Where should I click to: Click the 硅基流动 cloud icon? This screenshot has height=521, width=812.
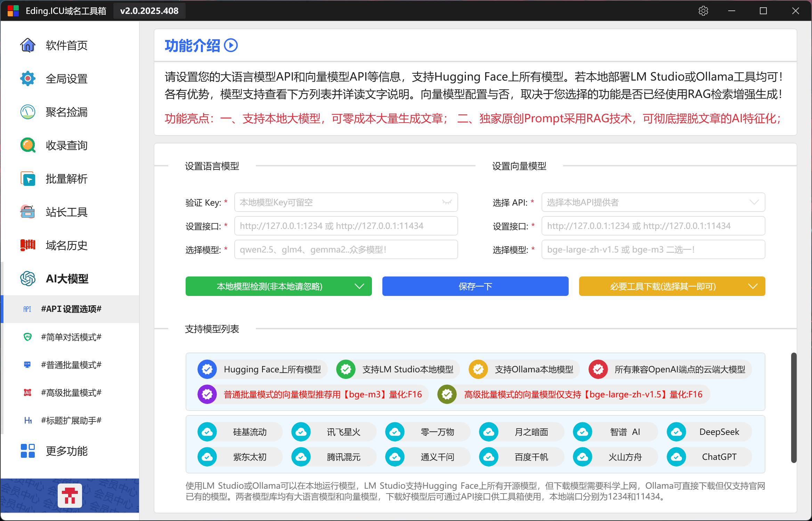coord(207,432)
